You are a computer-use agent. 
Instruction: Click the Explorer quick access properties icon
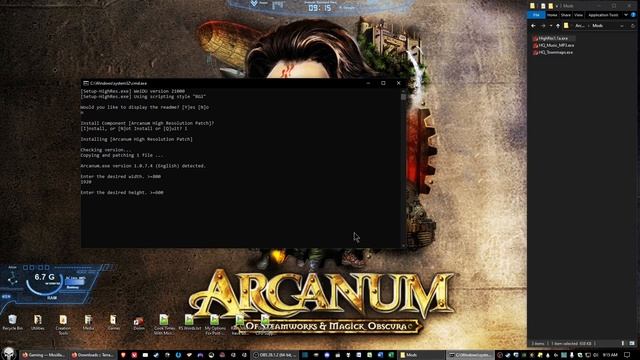(543, 6)
